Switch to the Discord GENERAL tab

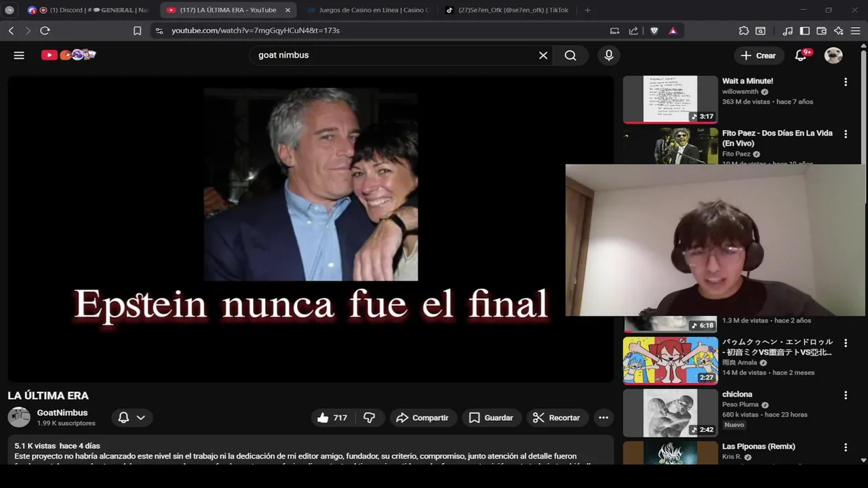click(x=88, y=10)
